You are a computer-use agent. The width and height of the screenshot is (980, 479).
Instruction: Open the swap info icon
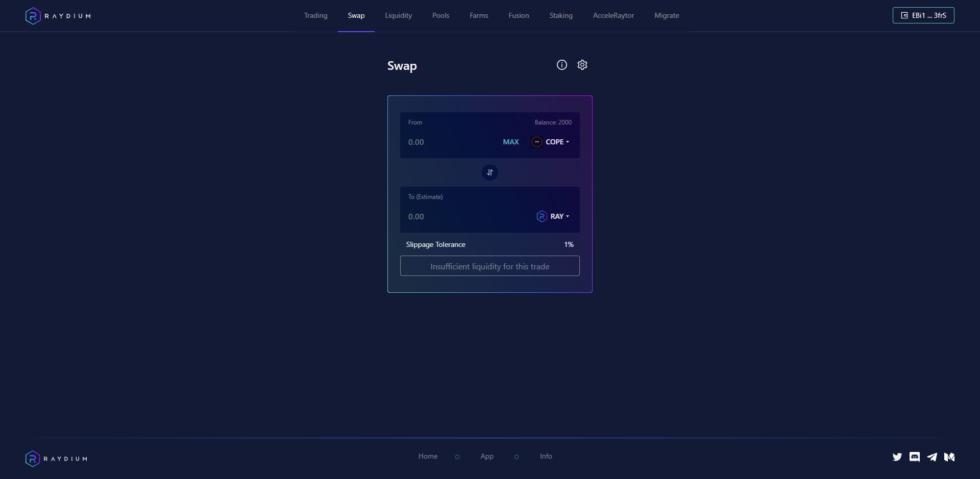pyautogui.click(x=562, y=65)
